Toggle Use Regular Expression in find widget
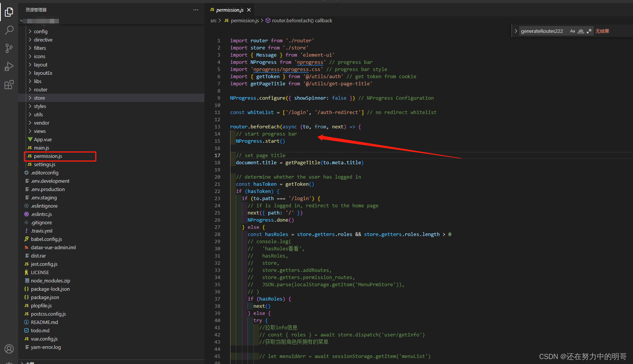The width and height of the screenshot is (633, 364). tap(589, 31)
